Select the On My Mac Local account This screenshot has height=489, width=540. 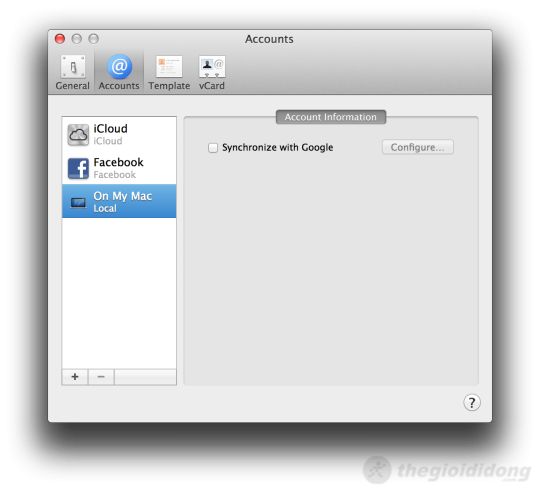click(119, 201)
